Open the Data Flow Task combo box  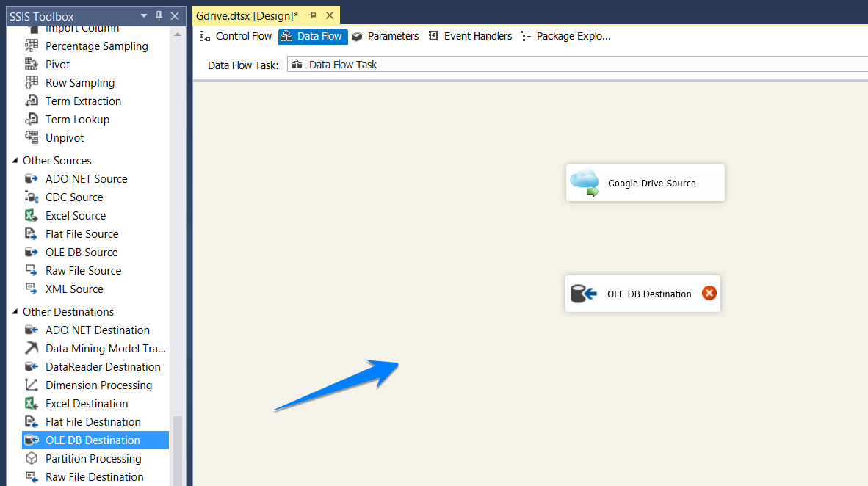click(x=577, y=65)
